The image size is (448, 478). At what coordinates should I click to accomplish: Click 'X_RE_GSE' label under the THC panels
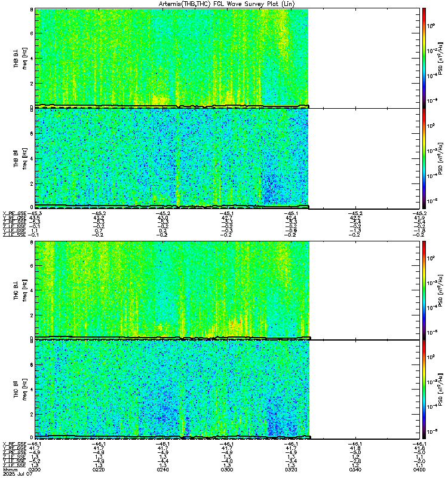(14, 444)
